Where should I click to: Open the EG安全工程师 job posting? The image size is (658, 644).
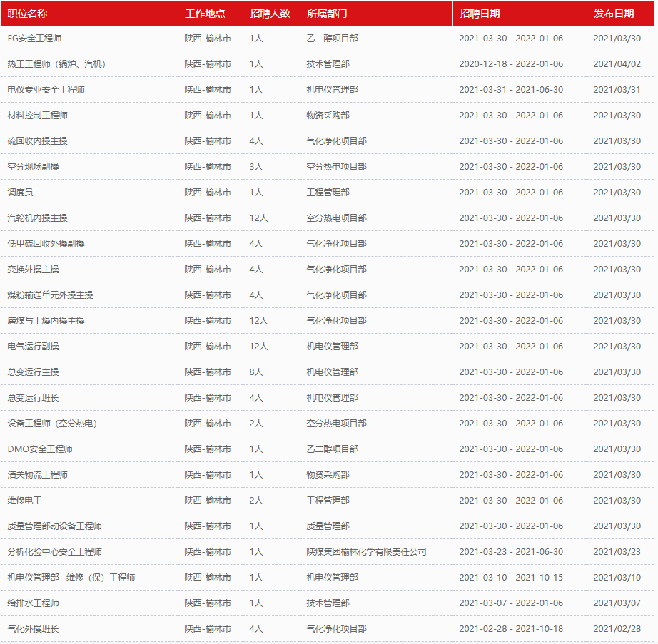34,39
